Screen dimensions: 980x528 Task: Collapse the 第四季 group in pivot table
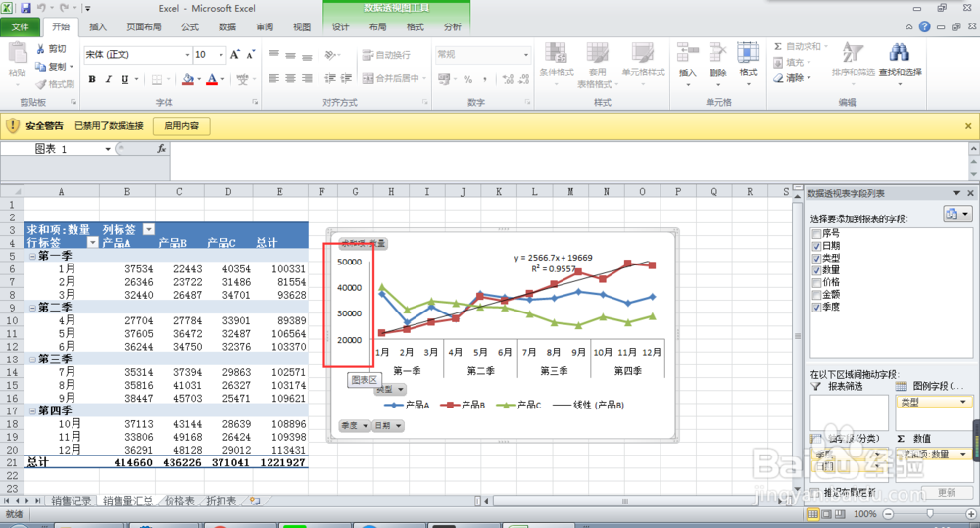tap(32, 411)
